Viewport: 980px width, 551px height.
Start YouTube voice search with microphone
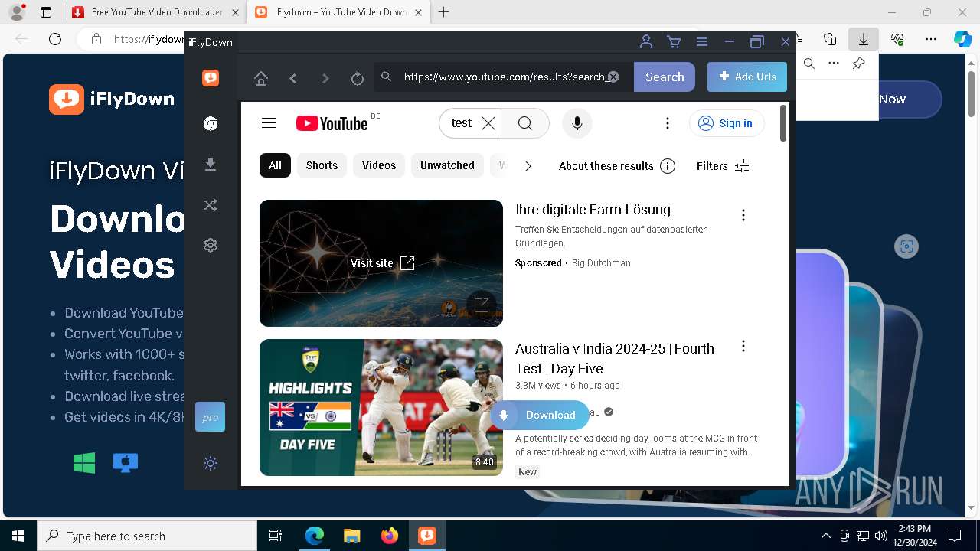(x=577, y=123)
